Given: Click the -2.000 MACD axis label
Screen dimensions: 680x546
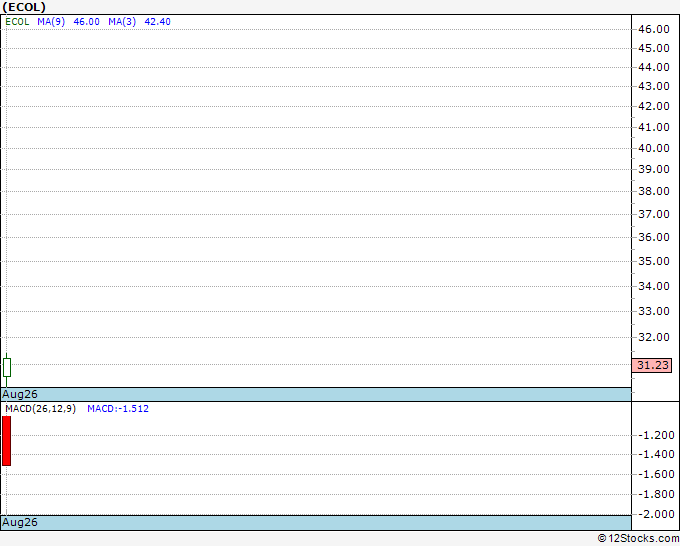Looking at the screenshot, I should coord(657,514).
